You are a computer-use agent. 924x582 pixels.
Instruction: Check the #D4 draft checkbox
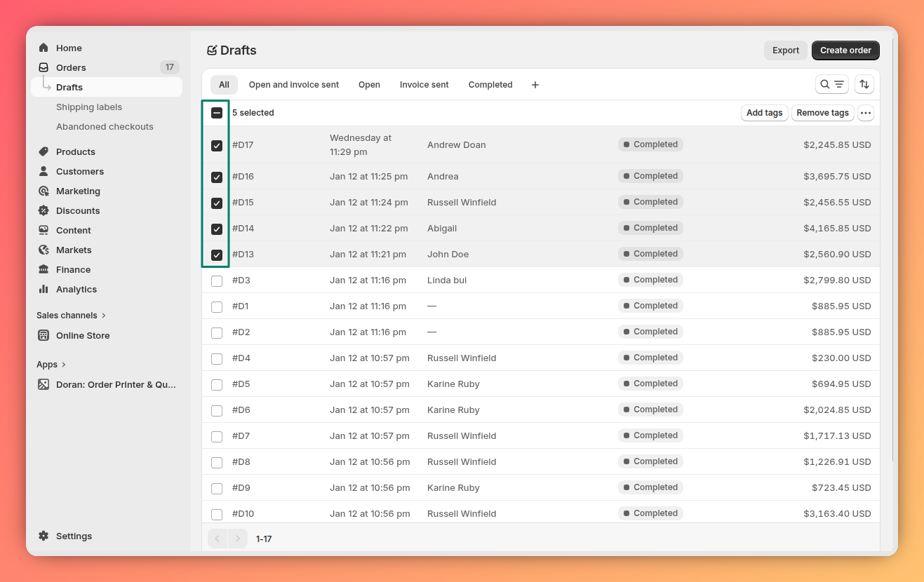point(217,359)
